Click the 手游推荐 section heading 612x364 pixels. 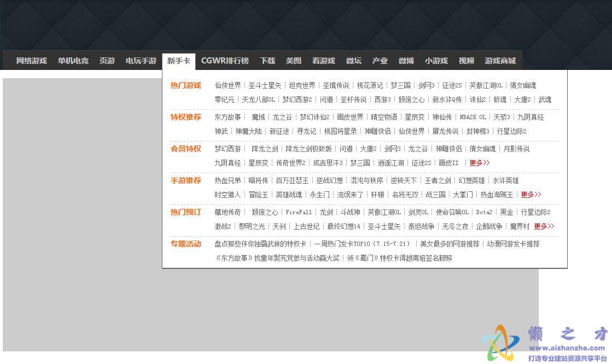186,181
